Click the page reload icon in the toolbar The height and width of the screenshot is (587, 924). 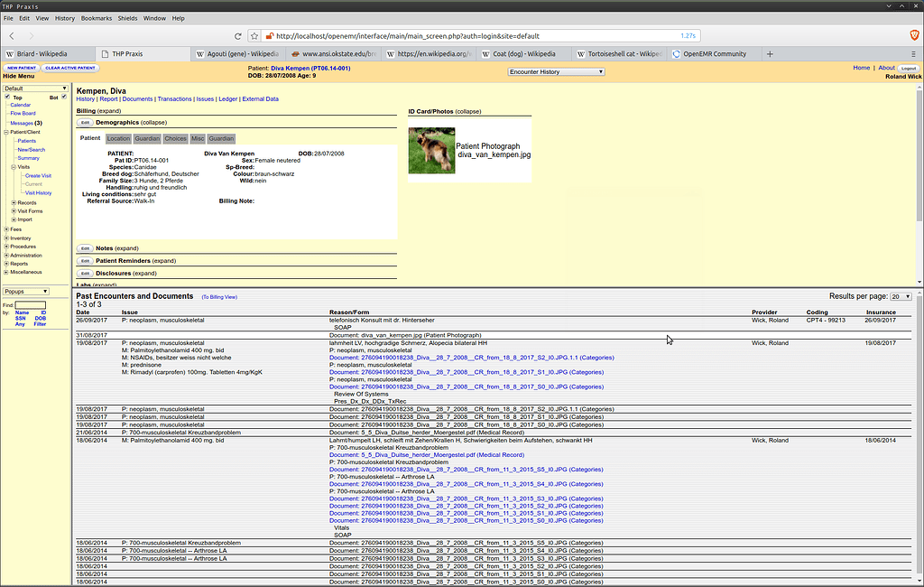pyautogui.click(x=238, y=36)
